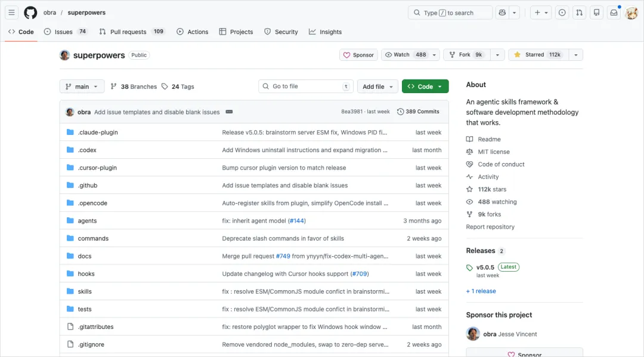This screenshot has height=357, width=644.
Task: Open the main branch dropdown
Action: point(82,86)
